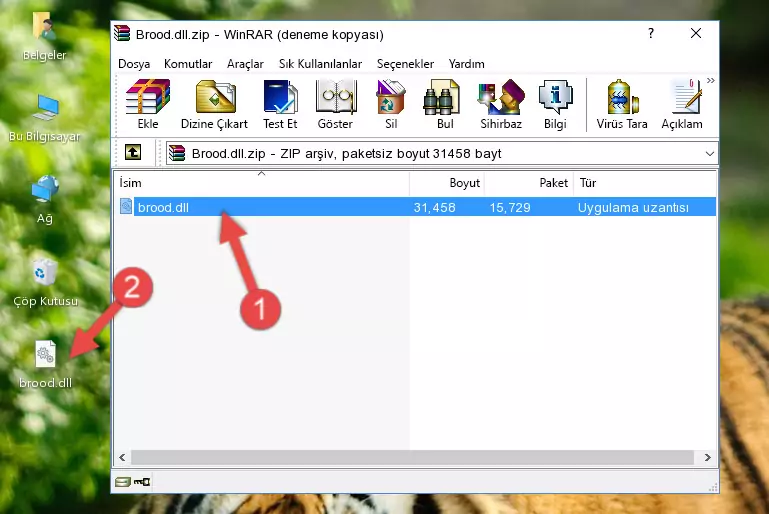Click the brood.dll file icon in list

click(126, 206)
